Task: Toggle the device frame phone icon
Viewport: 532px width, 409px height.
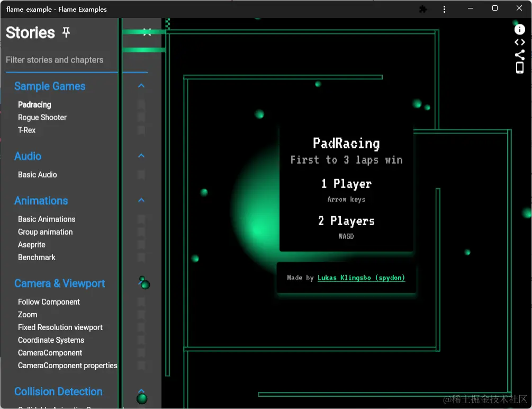Action: [x=519, y=68]
